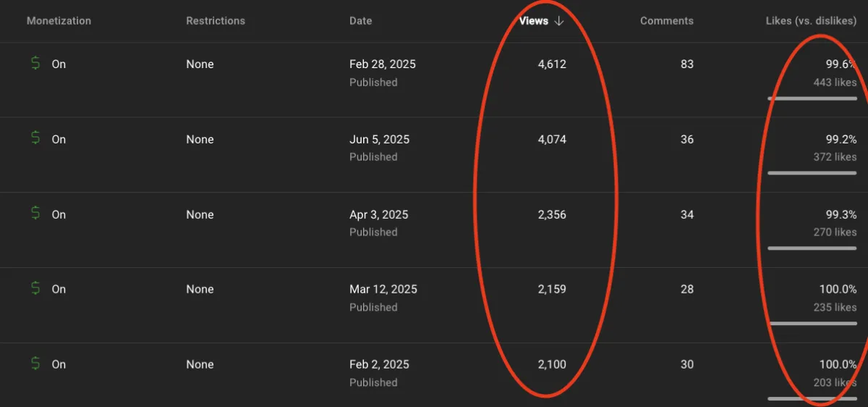Click the 99.2% likes percentage
The width and height of the screenshot is (868, 407).
coord(841,139)
